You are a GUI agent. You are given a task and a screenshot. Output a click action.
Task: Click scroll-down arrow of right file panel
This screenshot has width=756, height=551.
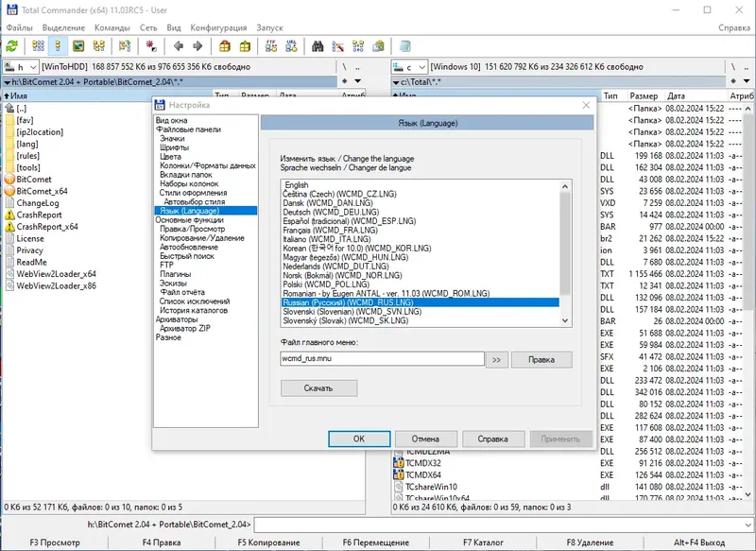[747, 494]
